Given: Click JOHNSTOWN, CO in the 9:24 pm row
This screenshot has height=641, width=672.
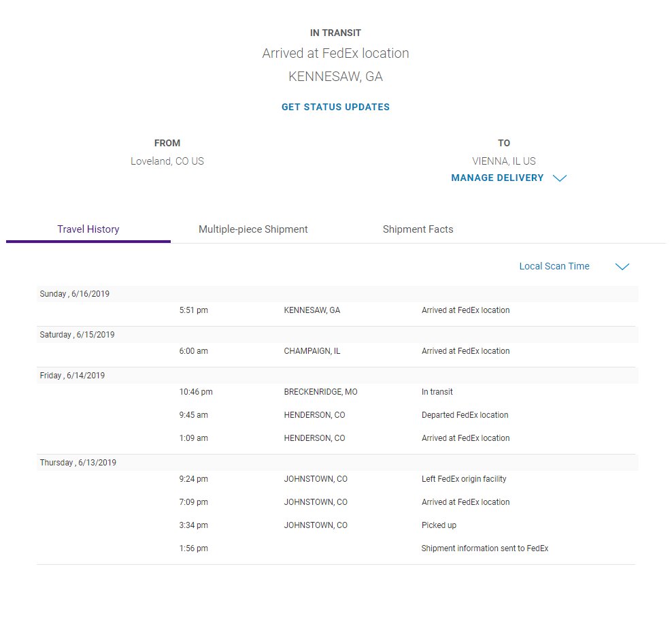Looking at the screenshot, I should [x=316, y=478].
